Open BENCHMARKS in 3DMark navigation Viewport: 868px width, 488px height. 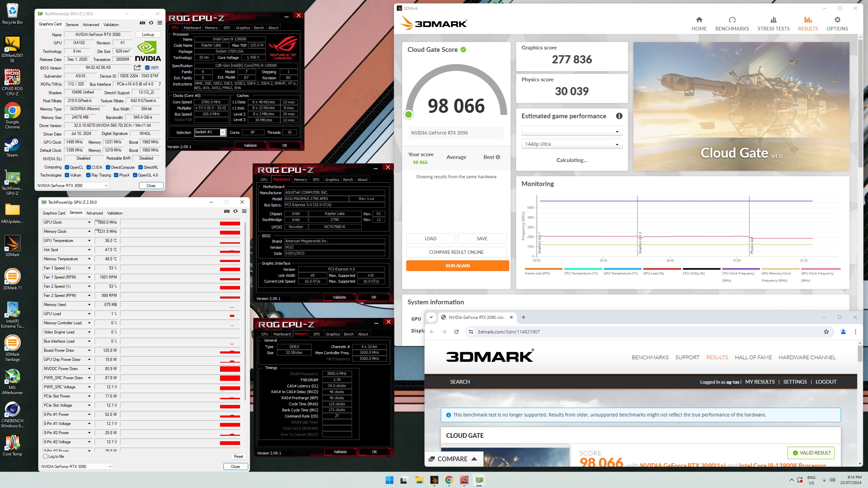[732, 24]
